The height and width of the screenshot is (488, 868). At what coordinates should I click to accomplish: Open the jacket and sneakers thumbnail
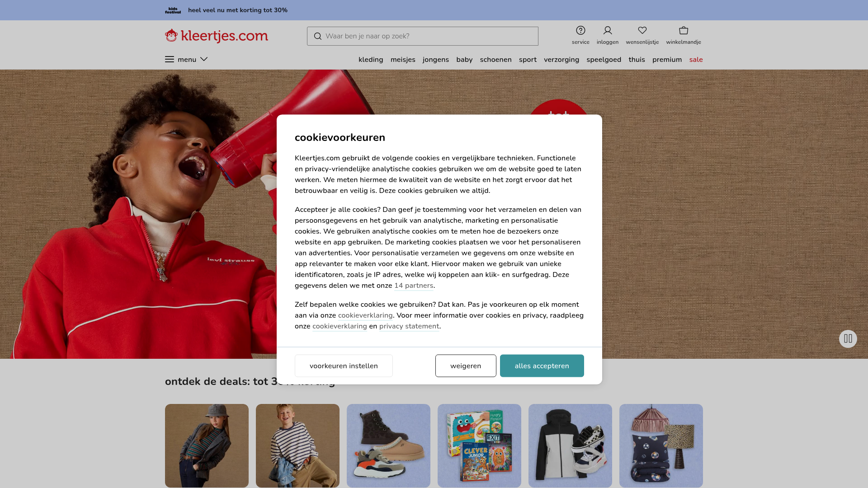[570, 446]
